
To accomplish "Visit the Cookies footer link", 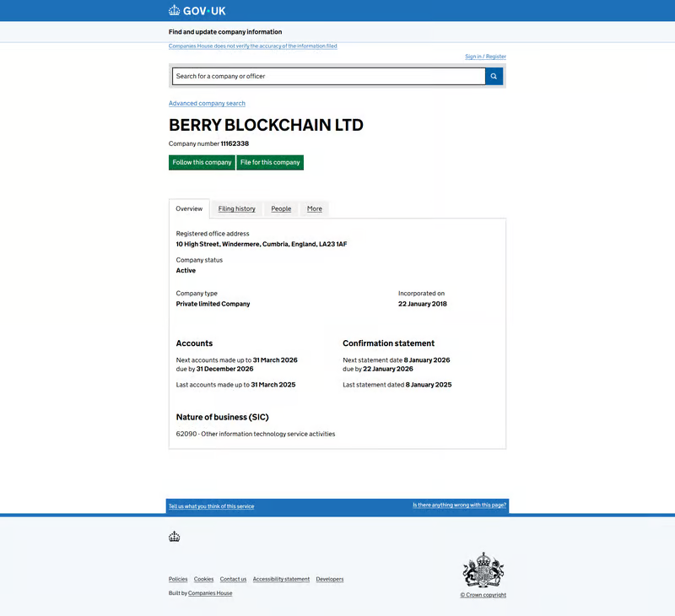I will [203, 579].
